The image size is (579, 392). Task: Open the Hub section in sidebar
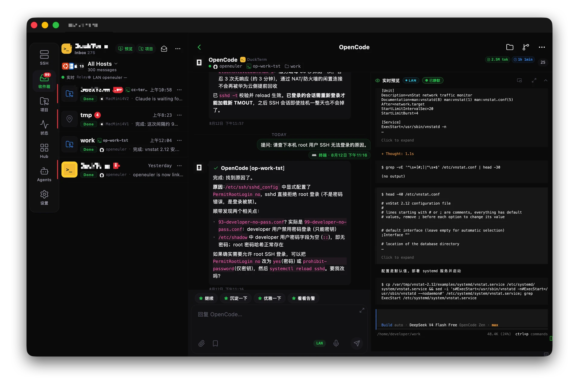pyautogui.click(x=44, y=151)
